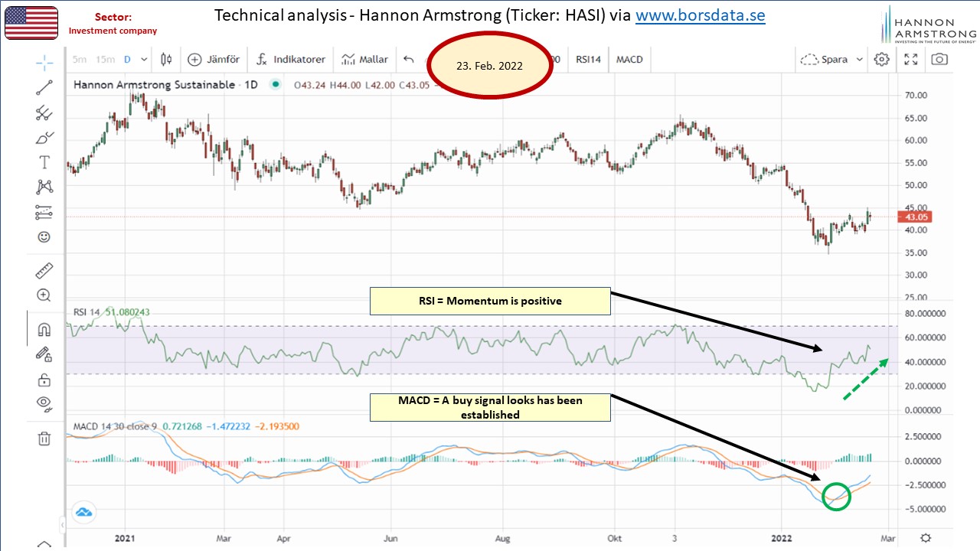Select the D daily timeframe
This screenshot has height=551, width=980.
coord(127,59)
